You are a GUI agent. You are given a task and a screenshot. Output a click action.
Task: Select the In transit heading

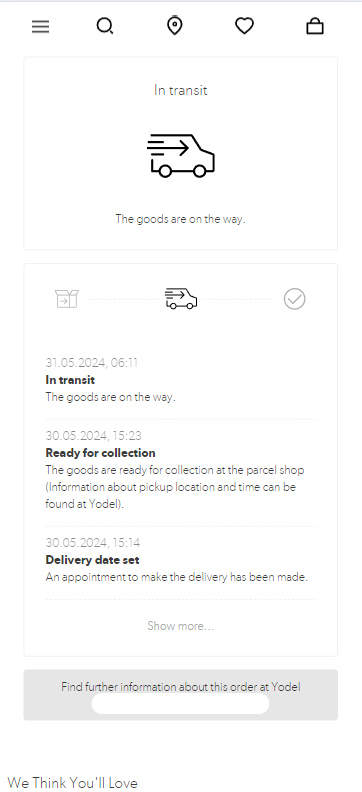click(181, 90)
